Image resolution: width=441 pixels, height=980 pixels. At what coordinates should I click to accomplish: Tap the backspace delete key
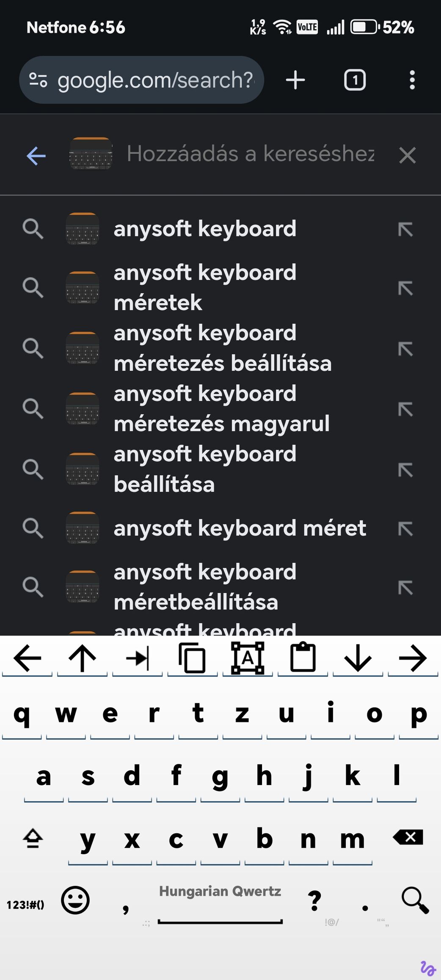(408, 837)
